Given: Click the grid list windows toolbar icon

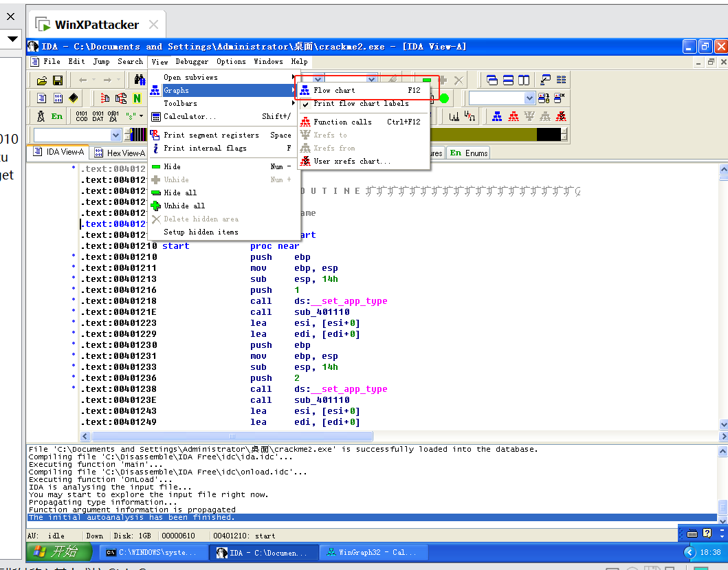Looking at the screenshot, I should (562, 80).
